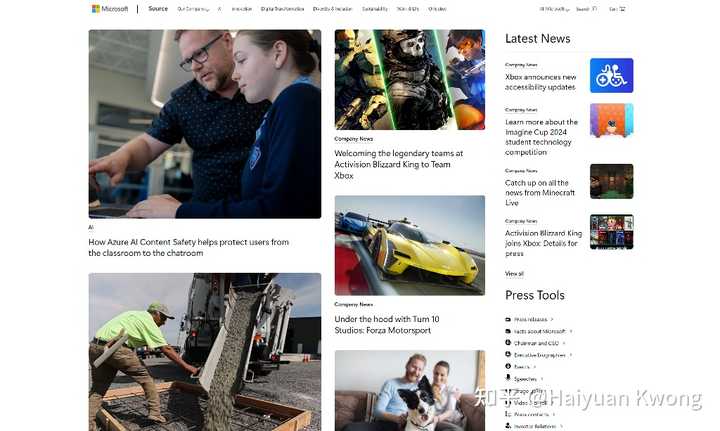Image resolution: width=720 pixels, height=431 pixels.
Task: Open the Azure AI Content Safety article link
Action: 188,247
